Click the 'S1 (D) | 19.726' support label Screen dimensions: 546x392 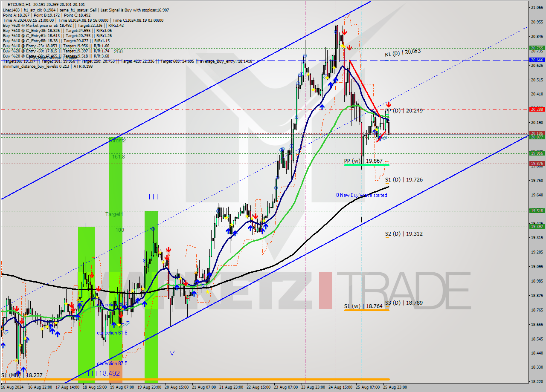click(404, 180)
